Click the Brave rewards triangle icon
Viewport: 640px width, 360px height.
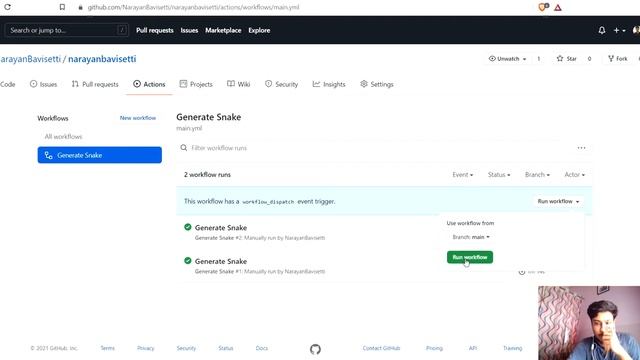[558, 7]
